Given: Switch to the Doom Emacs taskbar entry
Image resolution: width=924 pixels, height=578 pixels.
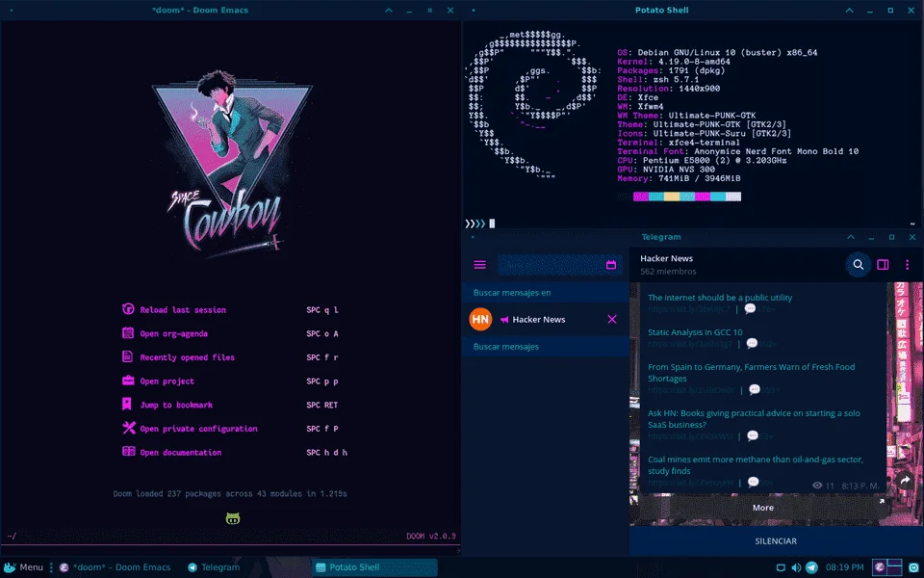Looking at the screenshot, I should coord(115,567).
